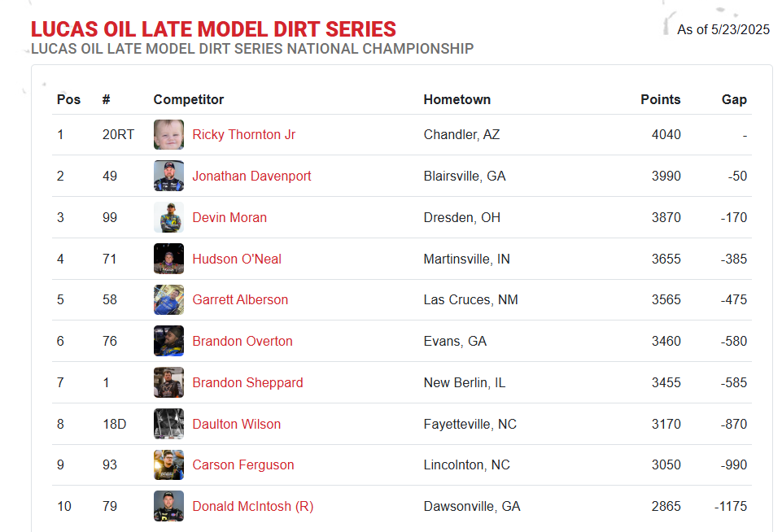Click Carson Ferguson's driver photo
The width and height of the screenshot is (782, 532).
pos(168,464)
